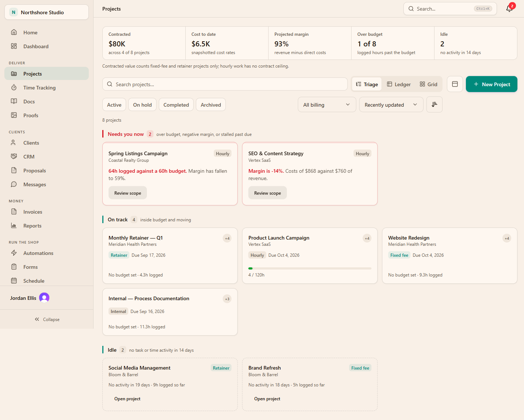Create a New Project
This screenshot has height=420, width=524.
pyautogui.click(x=491, y=84)
